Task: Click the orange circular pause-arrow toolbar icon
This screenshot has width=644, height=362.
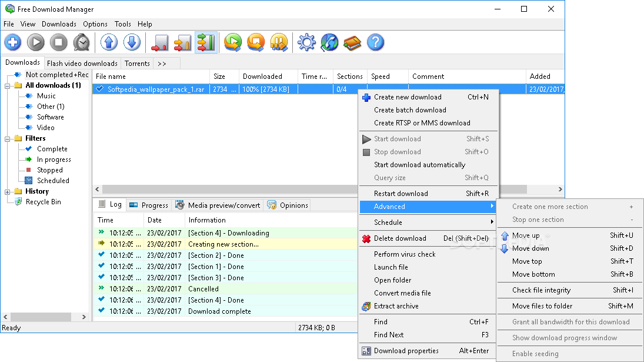Action: tap(279, 42)
